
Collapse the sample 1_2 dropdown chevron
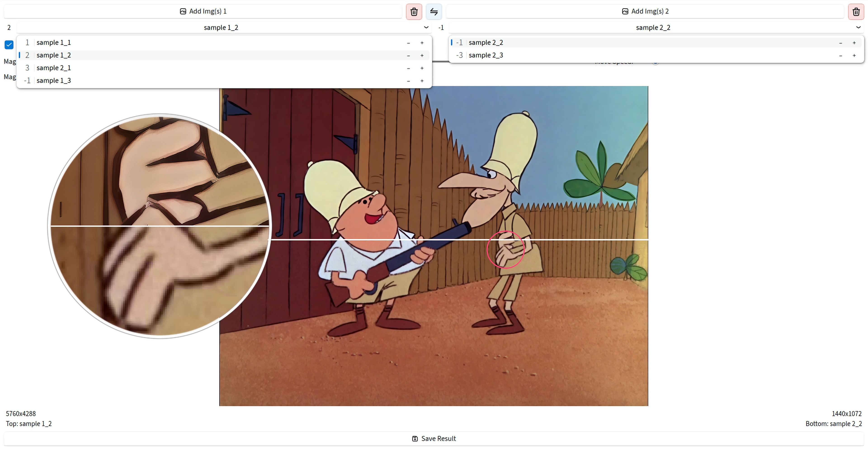click(426, 27)
